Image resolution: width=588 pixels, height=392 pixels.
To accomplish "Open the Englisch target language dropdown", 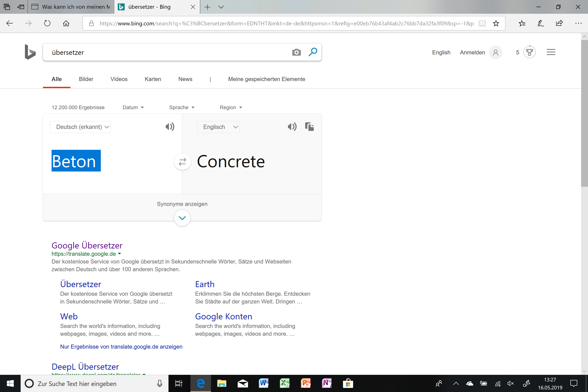I will [x=218, y=127].
